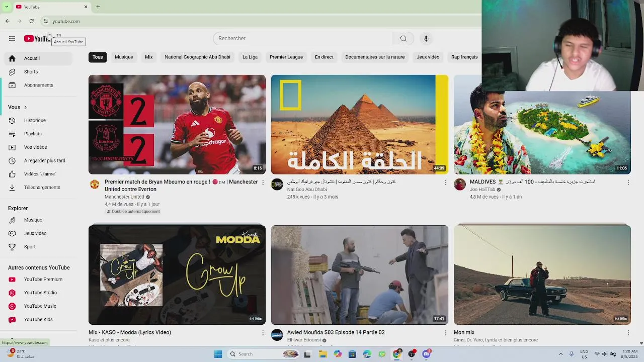Play Awled Moufida episode thumbnail

[360, 275]
